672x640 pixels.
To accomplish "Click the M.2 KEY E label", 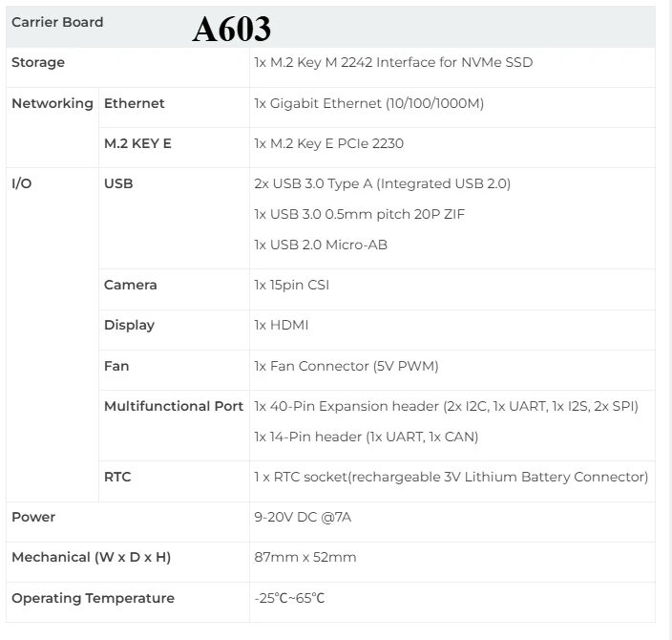I will [x=137, y=143].
